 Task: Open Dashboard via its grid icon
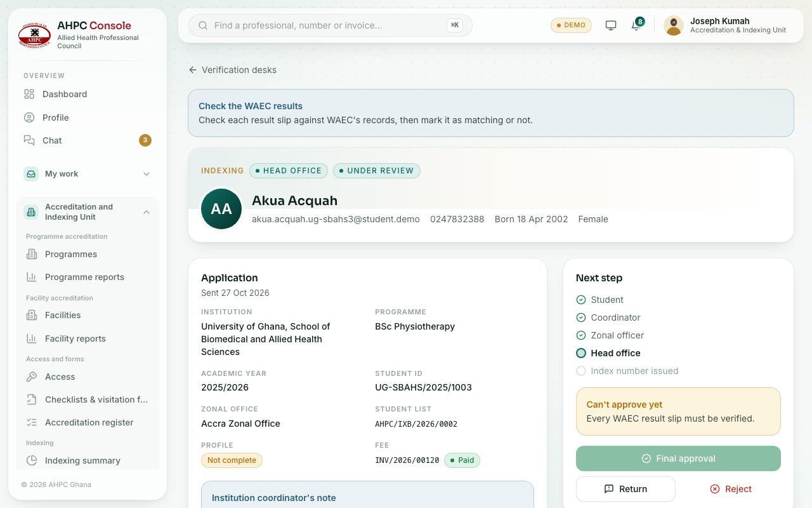tap(29, 94)
